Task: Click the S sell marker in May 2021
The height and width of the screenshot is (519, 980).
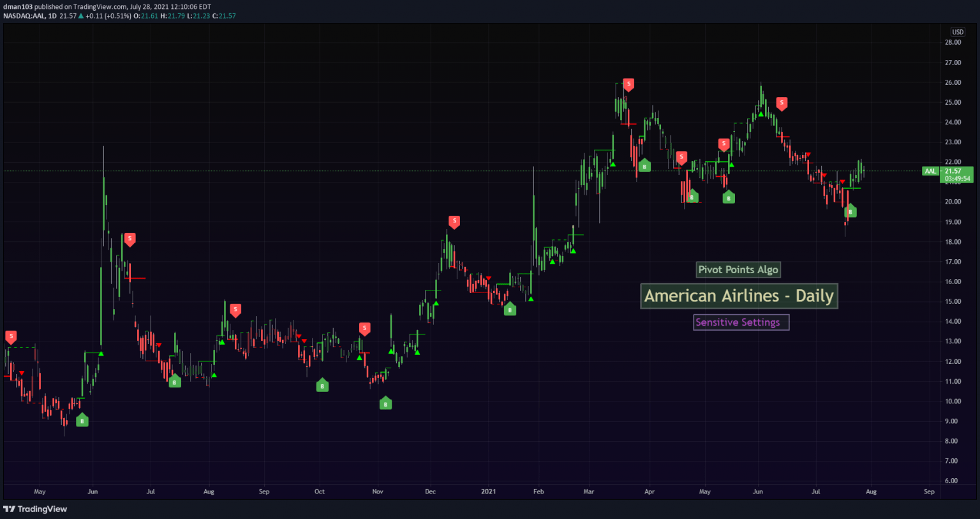Action: [x=724, y=144]
